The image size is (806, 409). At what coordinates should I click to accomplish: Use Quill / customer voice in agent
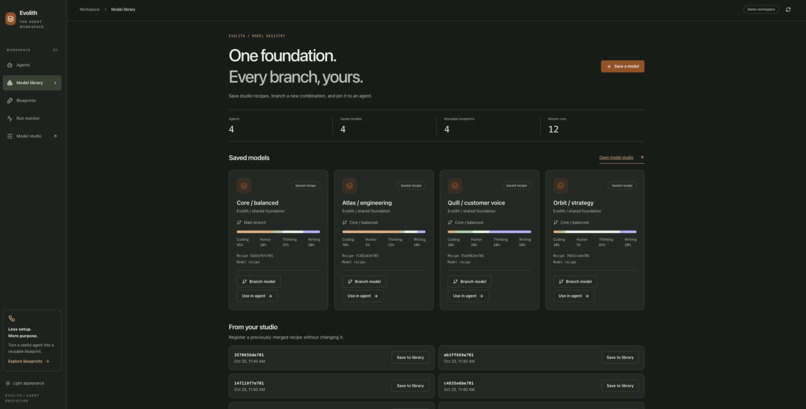pyautogui.click(x=468, y=296)
